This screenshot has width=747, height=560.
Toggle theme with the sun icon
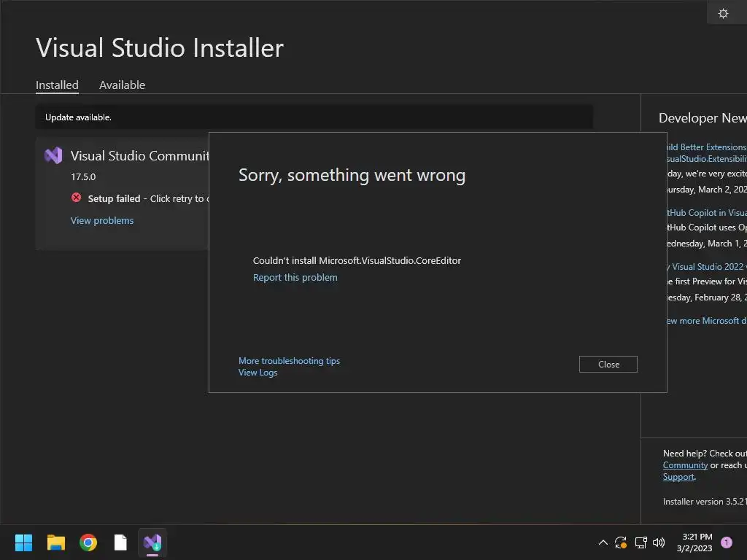pyautogui.click(x=723, y=13)
